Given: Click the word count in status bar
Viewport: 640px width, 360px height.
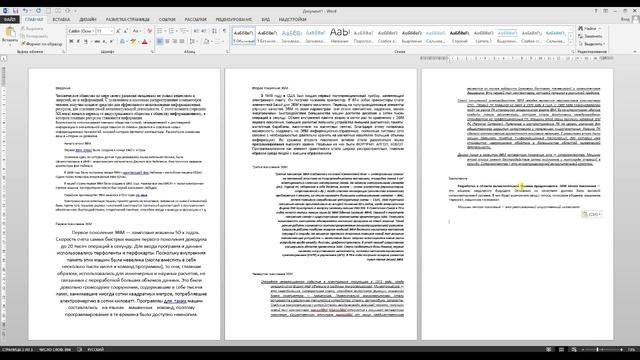Looking at the screenshot, I should pos(55,350).
